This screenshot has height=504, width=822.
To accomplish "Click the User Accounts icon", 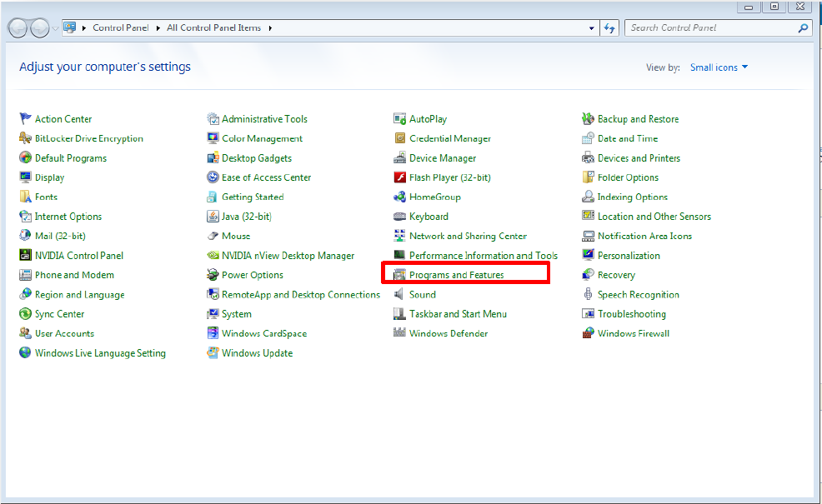I will [x=25, y=333].
